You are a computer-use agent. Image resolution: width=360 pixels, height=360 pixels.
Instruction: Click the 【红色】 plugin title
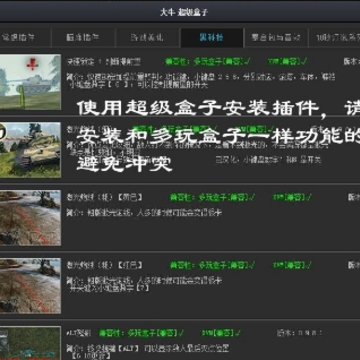[104, 265]
